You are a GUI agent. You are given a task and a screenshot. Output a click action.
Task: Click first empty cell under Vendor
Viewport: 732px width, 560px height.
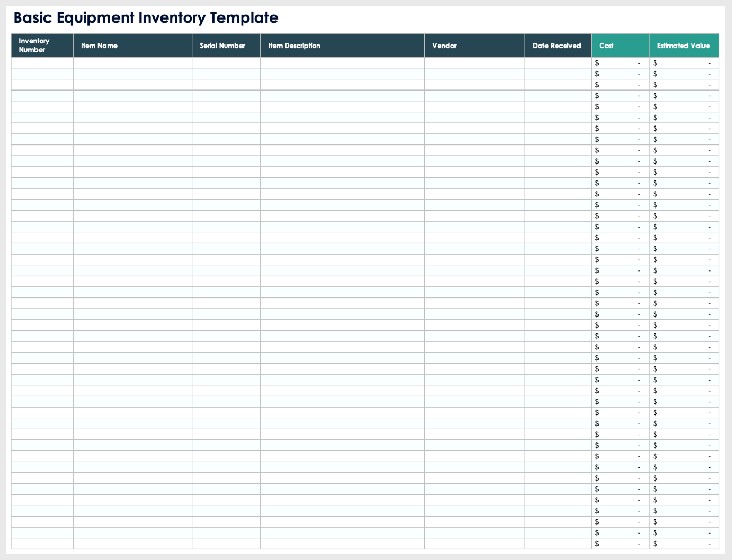(475, 63)
